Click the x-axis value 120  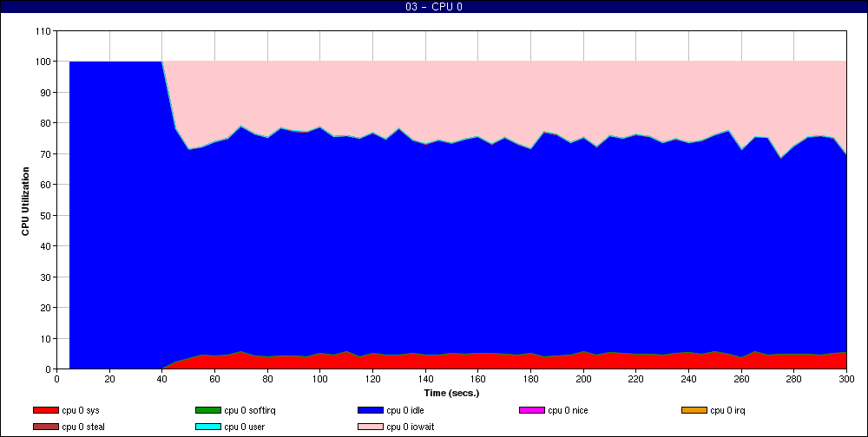tap(372, 379)
